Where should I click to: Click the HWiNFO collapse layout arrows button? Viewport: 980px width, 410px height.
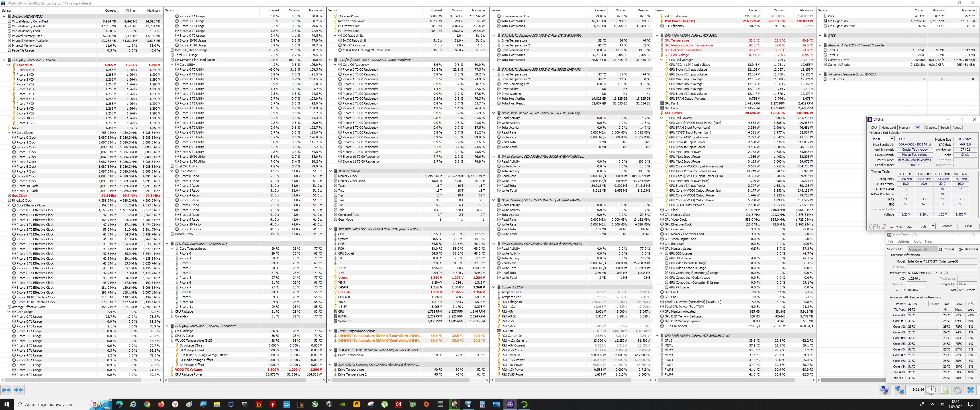coord(19,390)
